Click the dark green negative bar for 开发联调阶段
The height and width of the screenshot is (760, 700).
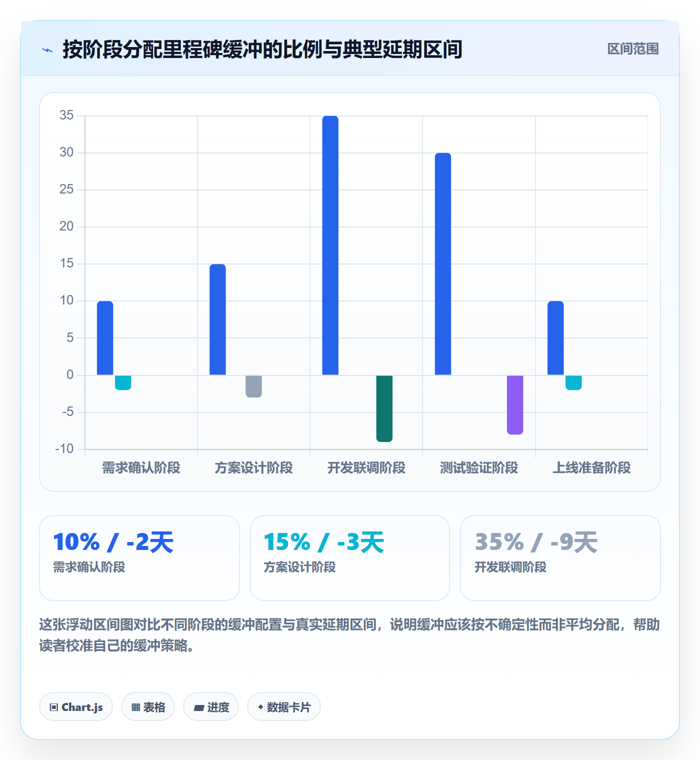384,408
